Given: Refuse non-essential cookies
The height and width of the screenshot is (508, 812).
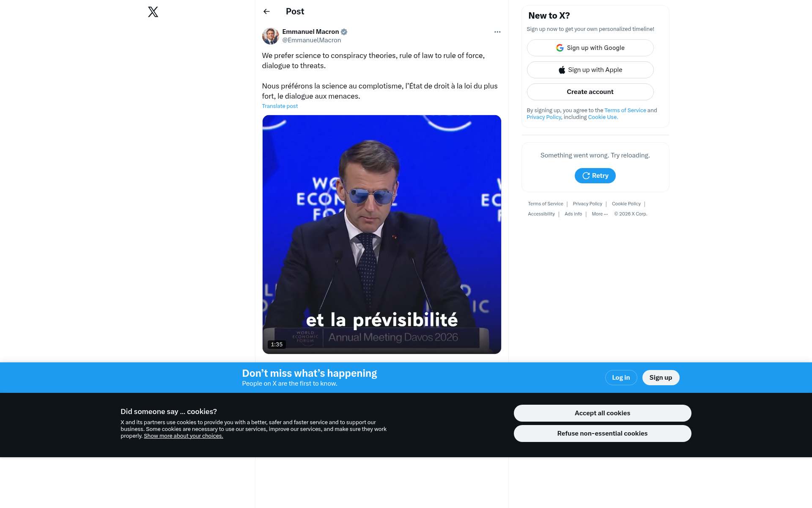Looking at the screenshot, I should pyautogui.click(x=602, y=433).
